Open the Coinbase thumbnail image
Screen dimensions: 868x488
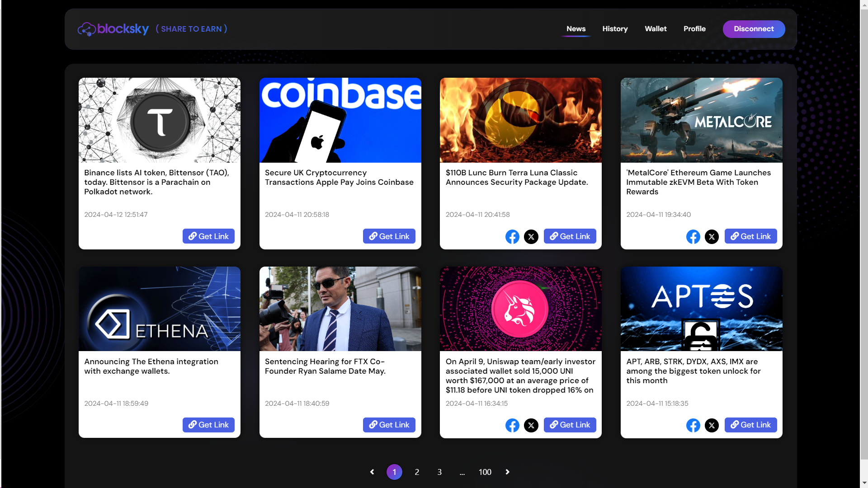[340, 120]
